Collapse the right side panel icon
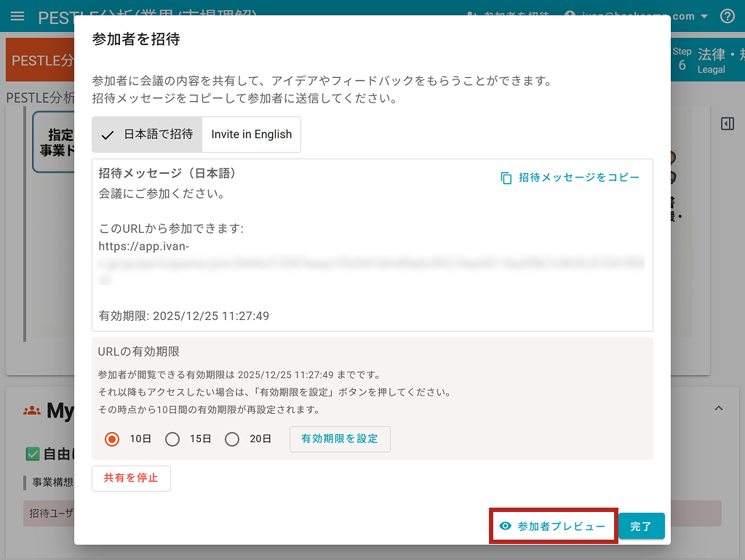The height and width of the screenshot is (560, 745). (727, 124)
